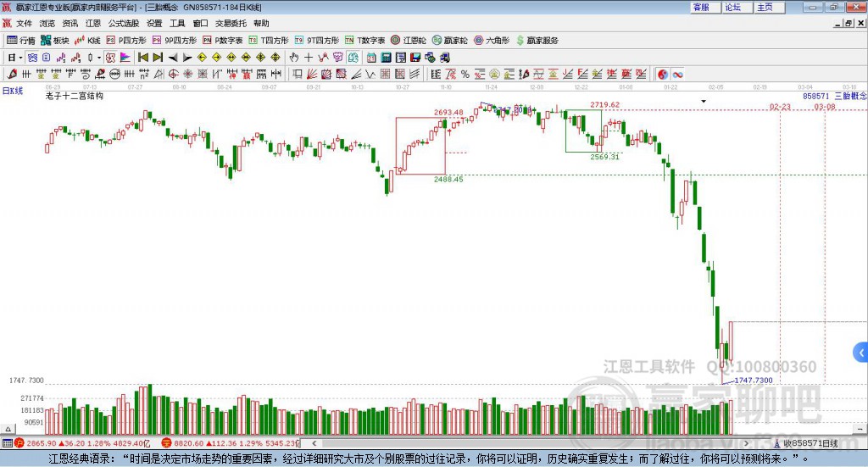Open the 9P四方形 tool
Image resolution: width=868 pixels, height=467 pixels.
click(175, 41)
